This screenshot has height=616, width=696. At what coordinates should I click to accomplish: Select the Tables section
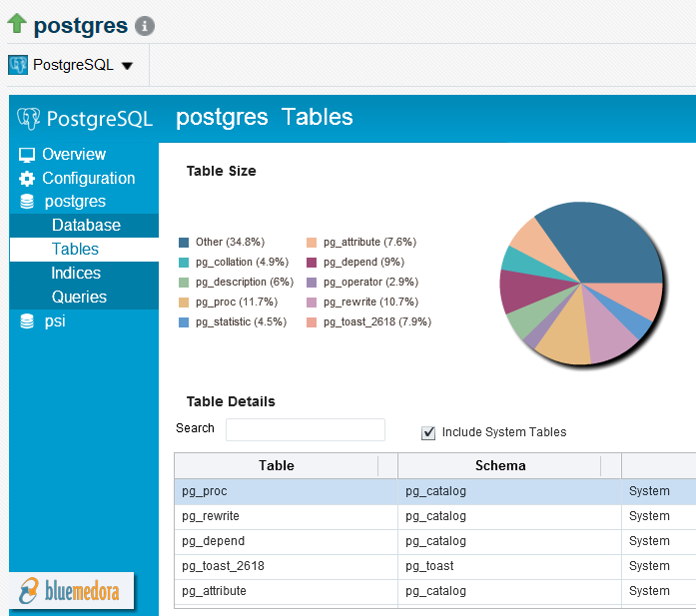click(84, 250)
